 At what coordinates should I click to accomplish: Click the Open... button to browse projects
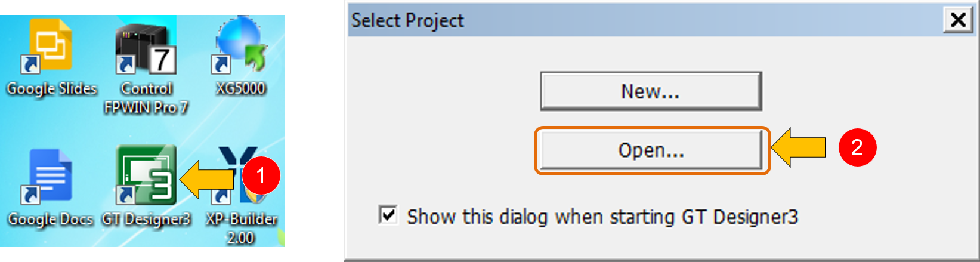651,150
